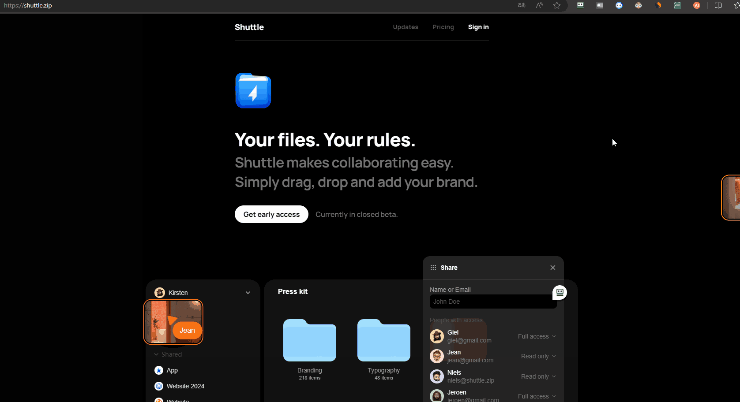The image size is (740, 402).
Task: Click the blue Shuttle folder logo
Action: (253, 91)
